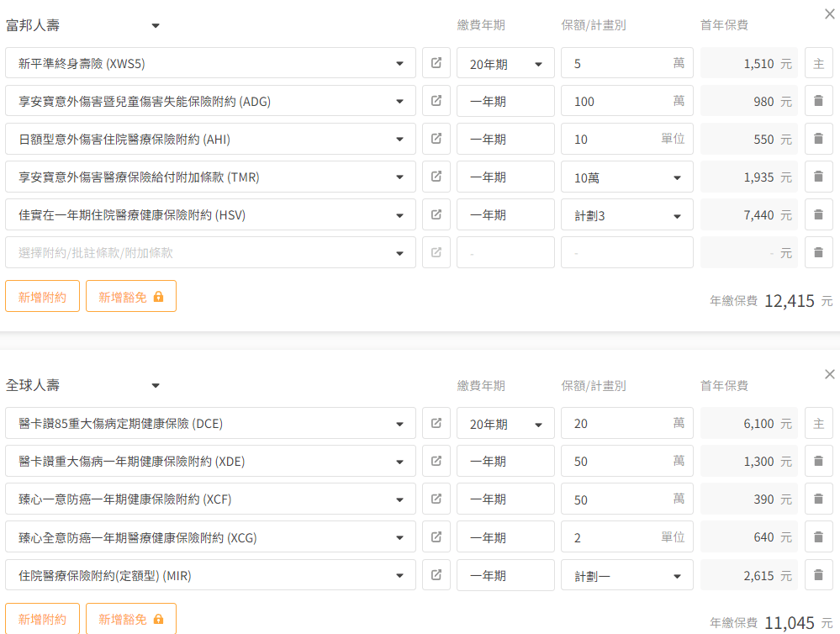Edit the coverage amount 100 for ADG
The height and width of the screenshot is (634, 840).
(618, 101)
